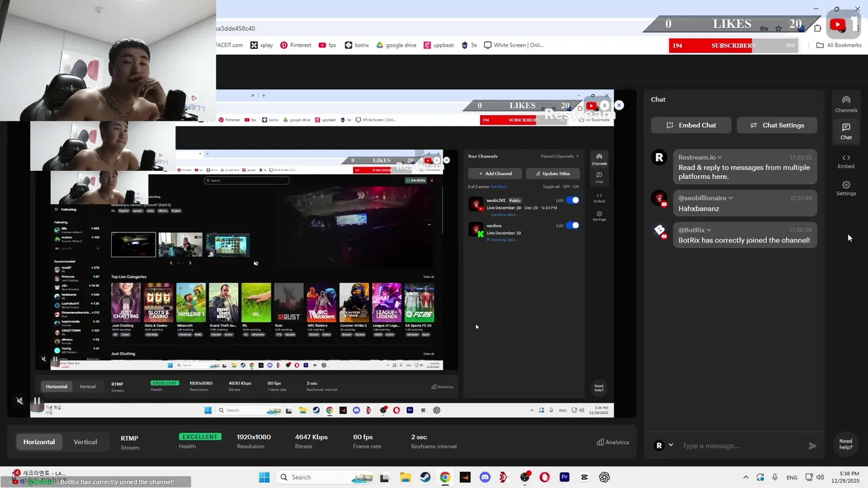868x488 pixels.
Task: Open the Chat panel icon in the right sidebar
Action: [846, 131]
